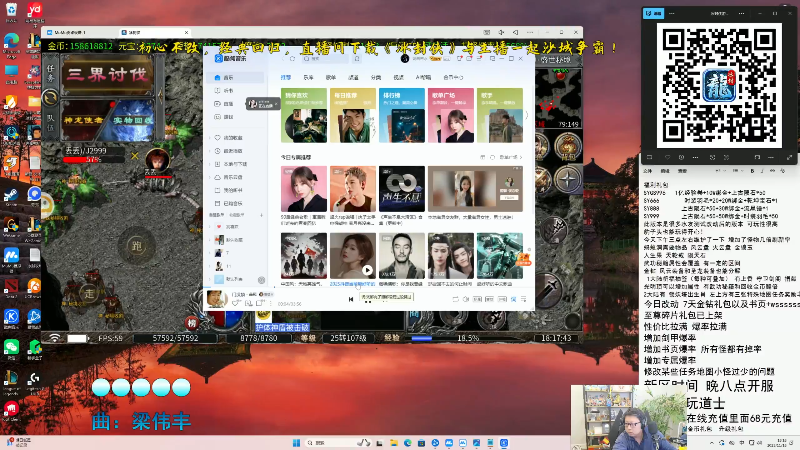Viewport: 800px width, 450px height.
Task: Click the refresh icon in music player header
Action: (x=292, y=59)
